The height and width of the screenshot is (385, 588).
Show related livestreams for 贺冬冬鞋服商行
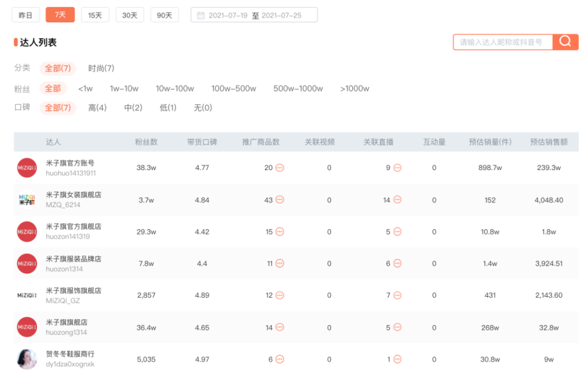pyautogui.click(x=397, y=359)
